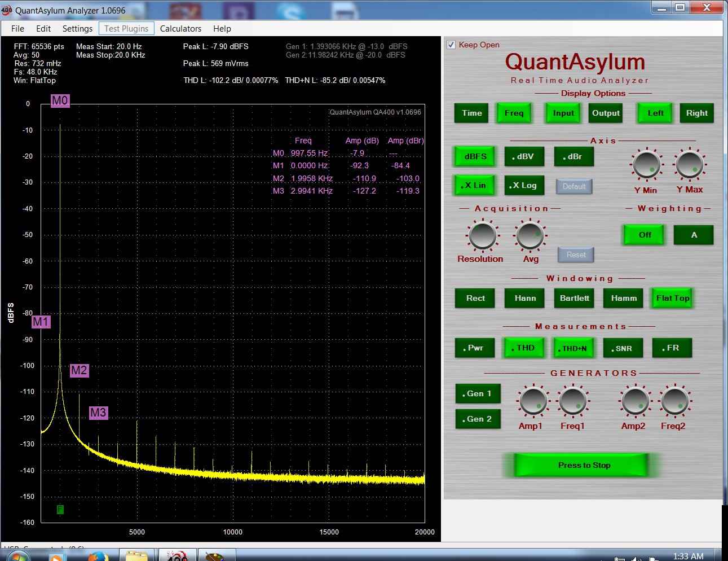
Task: Open the File menu
Action: tap(17, 29)
